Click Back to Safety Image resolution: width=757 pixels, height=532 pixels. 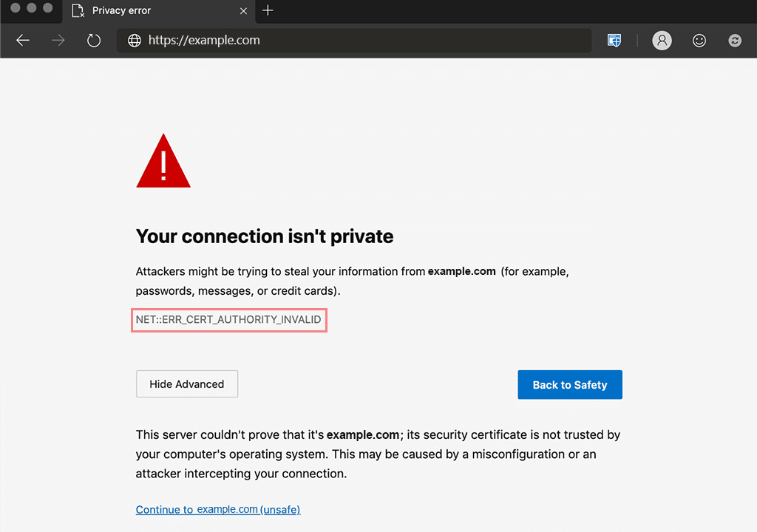tap(569, 384)
